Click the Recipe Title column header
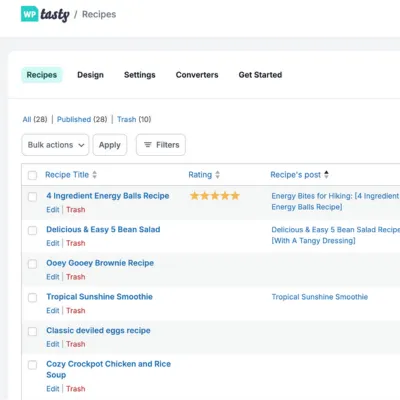The width and height of the screenshot is (400, 400). [x=67, y=175]
